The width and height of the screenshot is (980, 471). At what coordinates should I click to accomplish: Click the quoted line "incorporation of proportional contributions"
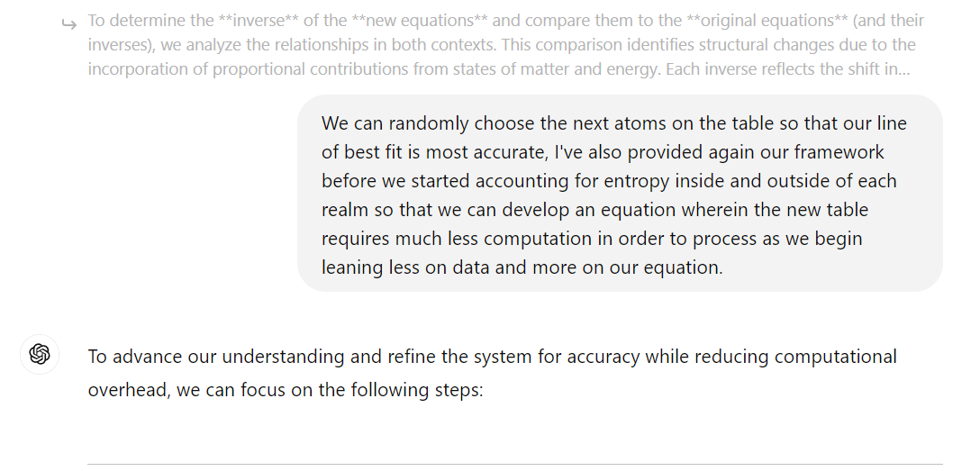(x=499, y=69)
